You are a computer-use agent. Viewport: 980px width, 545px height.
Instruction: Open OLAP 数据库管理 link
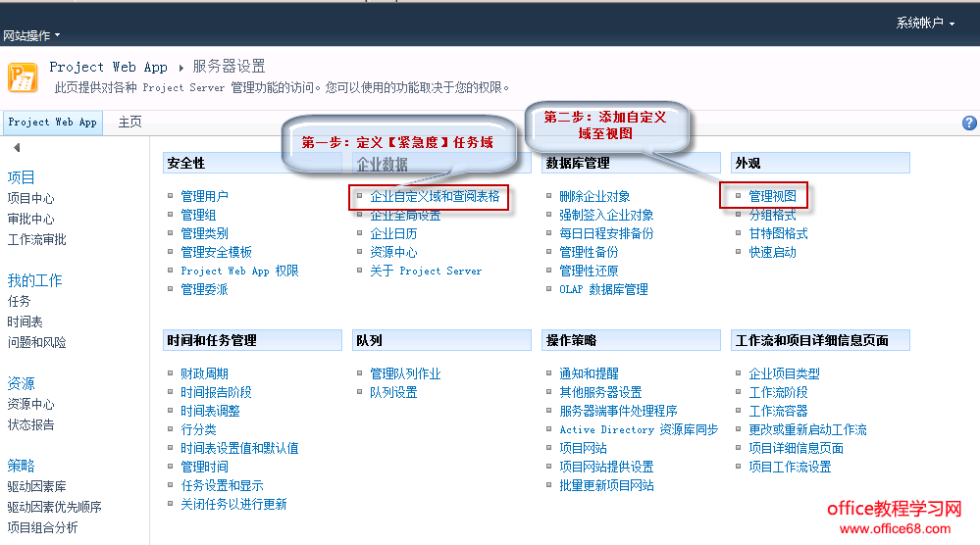click(603, 290)
